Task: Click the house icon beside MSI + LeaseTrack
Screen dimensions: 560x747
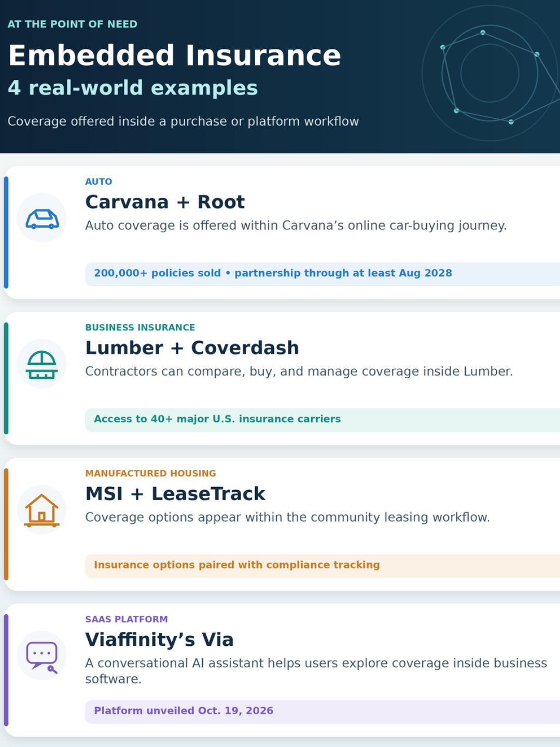Action: click(42, 510)
